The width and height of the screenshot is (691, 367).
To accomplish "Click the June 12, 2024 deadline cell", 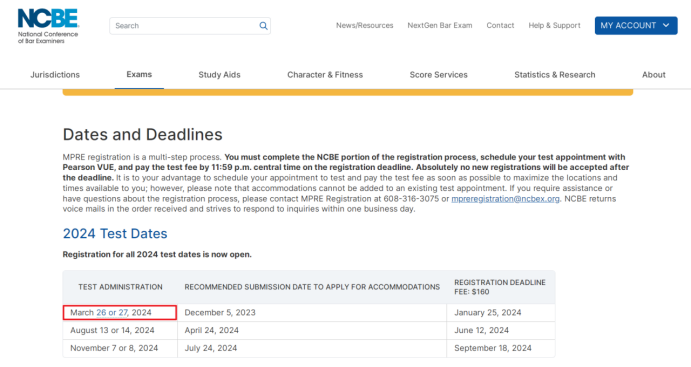I will pos(501,330).
